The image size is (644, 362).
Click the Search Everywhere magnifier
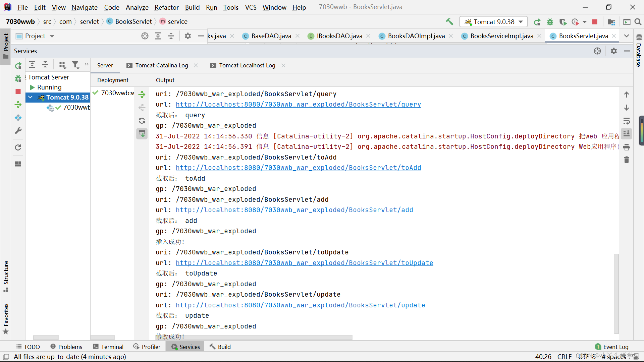(638, 22)
